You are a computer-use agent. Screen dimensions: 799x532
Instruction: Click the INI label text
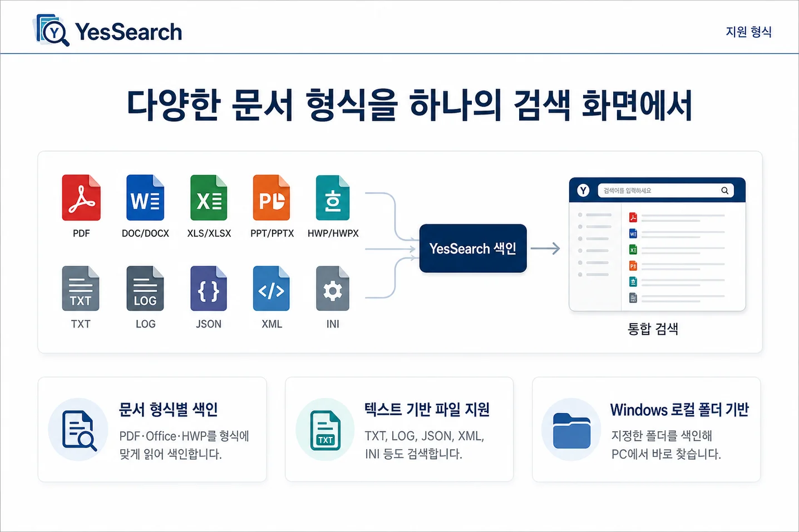pyautogui.click(x=333, y=324)
